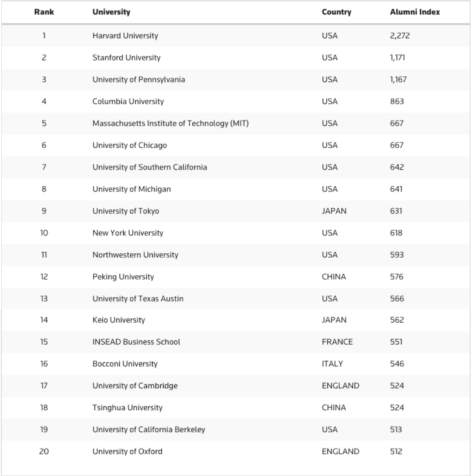This screenshot has width=471, height=476.
Task: Click Harvard's alumni index value 2,272
Action: pyautogui.click(x=400, y=36)
